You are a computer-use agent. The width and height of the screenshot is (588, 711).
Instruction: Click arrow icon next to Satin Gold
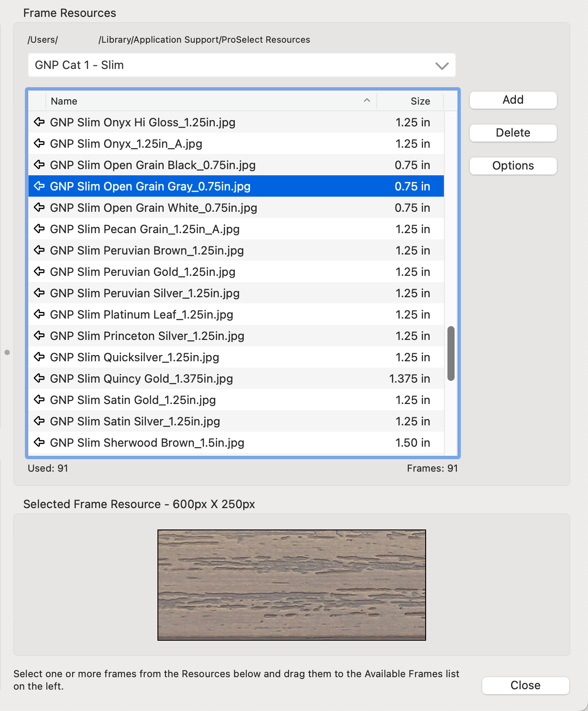tap(39, 400)
